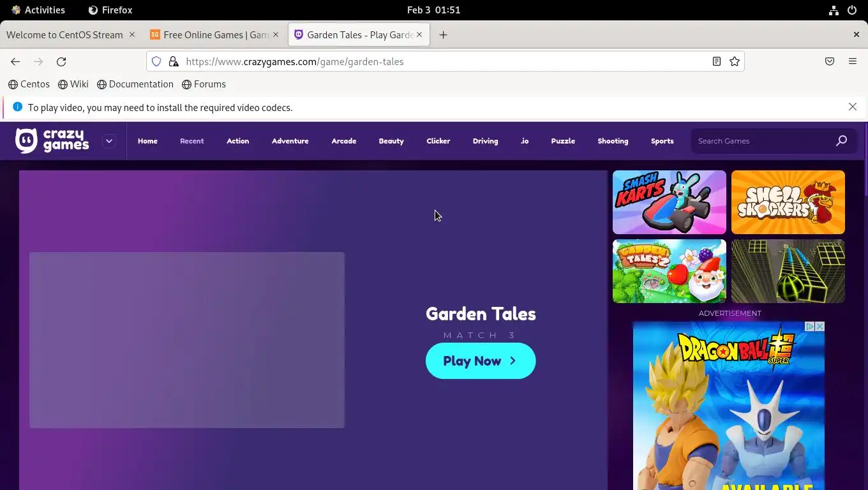This screenshot has height=490, width=868.
Task: Close the Welcome to CentOS Stream tab
Action: click(132, 35)
